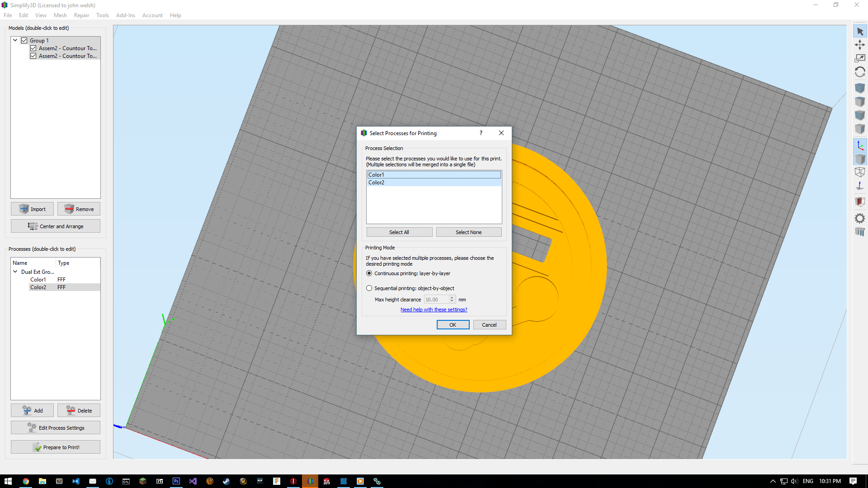Activate the rotate models tool

[860, 72]
